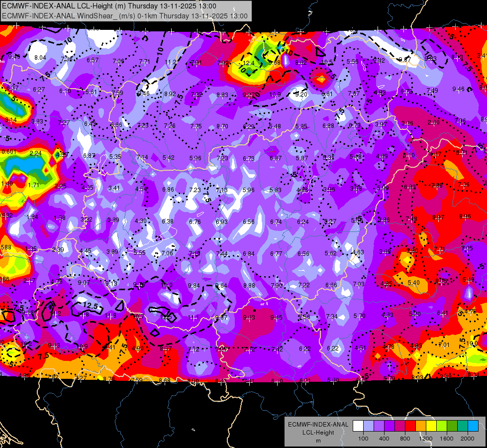Click the wind shear value 5.10

pyautogui.click(x=409, y=155)
